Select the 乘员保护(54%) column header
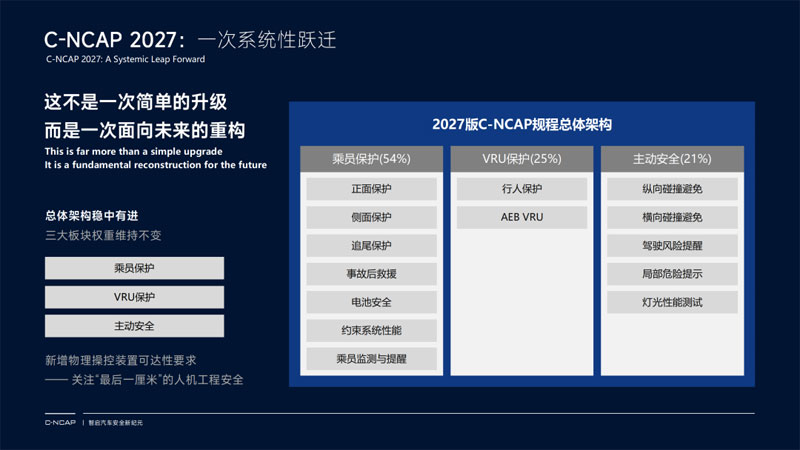Viewport: 800px width, 450px height. pyautogui.click(x=371, y=159)
